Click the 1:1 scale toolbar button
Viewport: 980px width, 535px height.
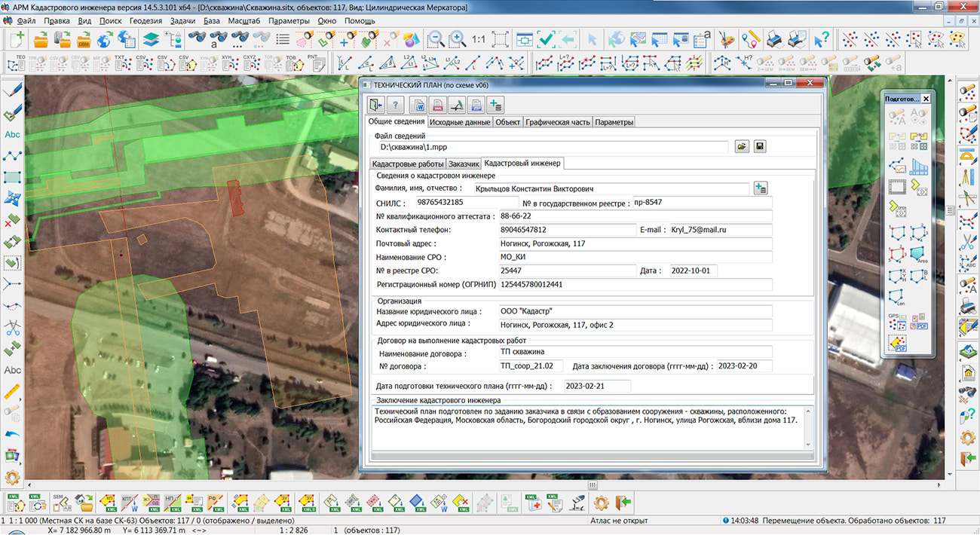(x=479, y=39)
